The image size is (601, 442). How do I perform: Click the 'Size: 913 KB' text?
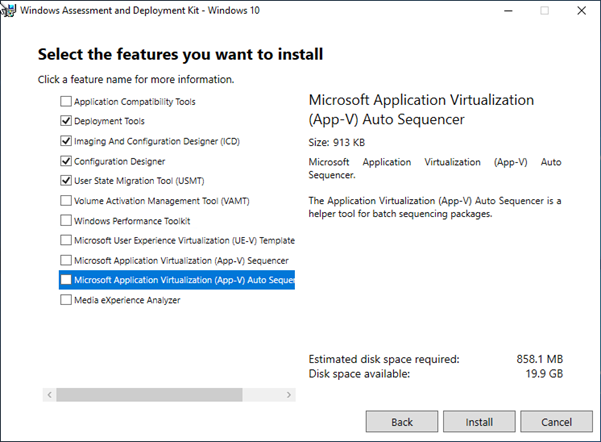click(x=337, y=143)
